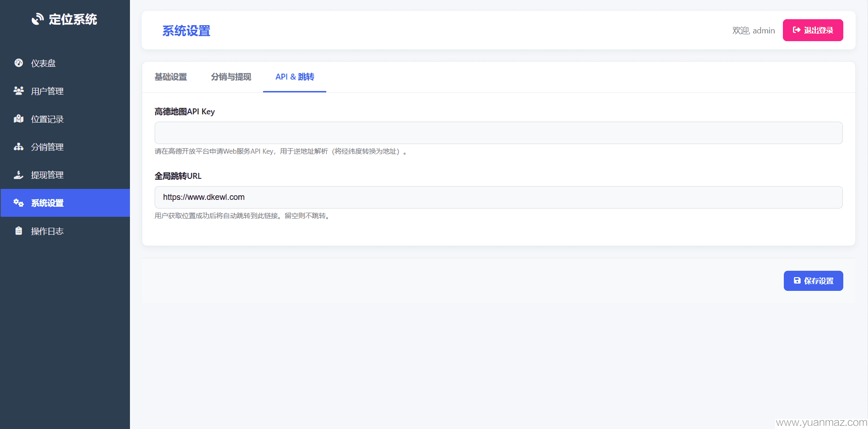Open the 仪表盘 sidebar menu
This screenshot has height=429, width=868.
tap(65, 63)
